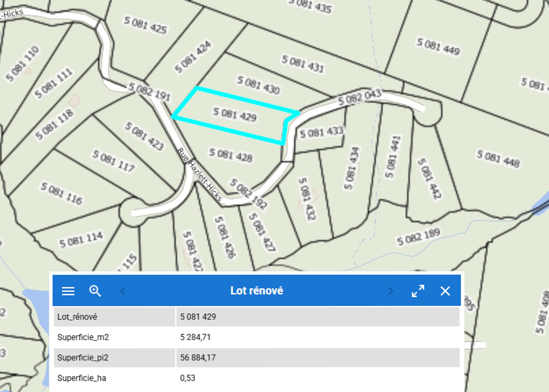This screenshot has height=392, width=549.
Task: Select lot 5 082 189 parcel
Action: tap(418, 237)
